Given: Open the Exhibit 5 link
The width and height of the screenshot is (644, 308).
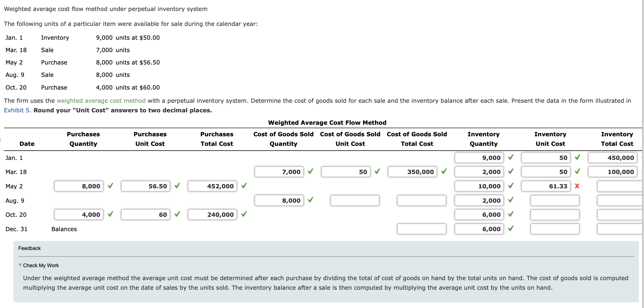Looking at the screenshot, I should pos(17,110).
